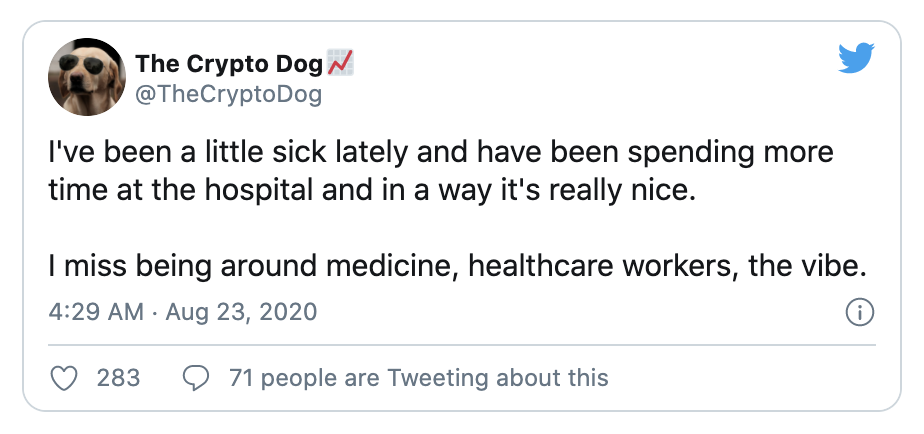This screenshot has height=434, width=924.
Task: Open "71 people are Tweeting about this"
Action: coord(418,377)
